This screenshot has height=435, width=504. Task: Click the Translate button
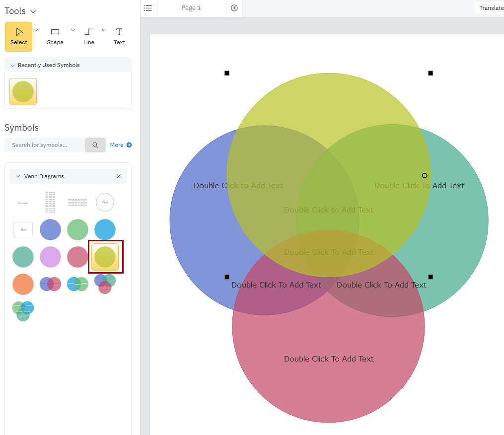(x=491, y=8)
